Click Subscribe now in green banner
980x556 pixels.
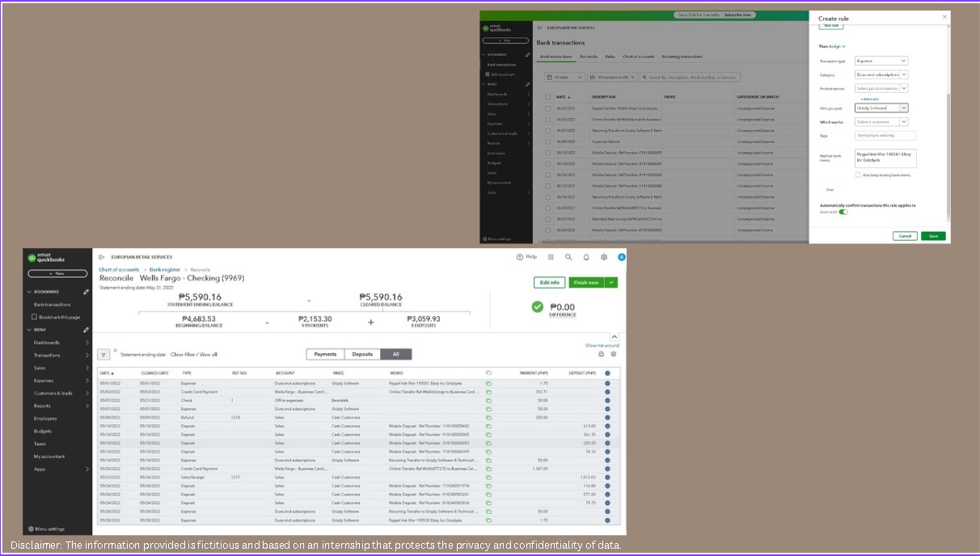(738, 15)
